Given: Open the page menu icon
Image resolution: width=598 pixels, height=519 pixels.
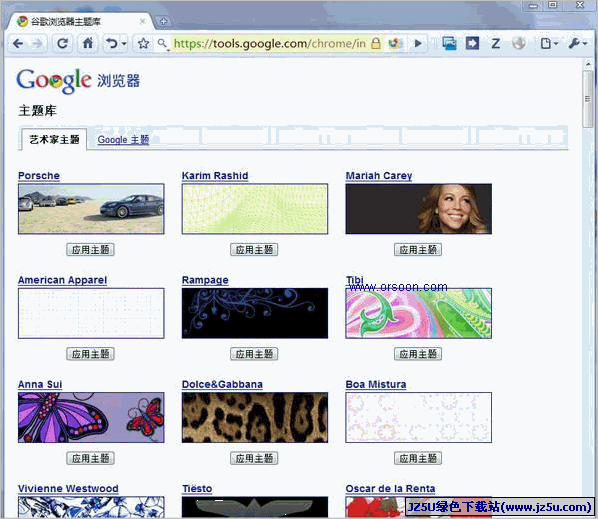Looking at the screenshot, I should 548,43.
